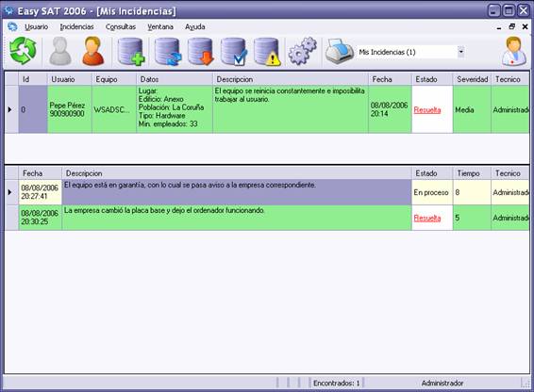Open settings with the gears icon

click(303, 51)
